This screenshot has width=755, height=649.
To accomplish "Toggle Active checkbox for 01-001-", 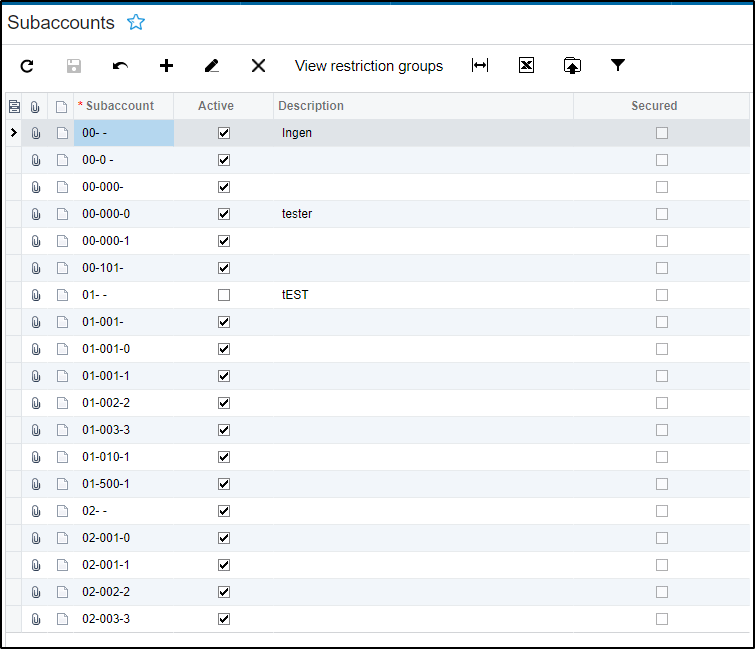I will [224, 322].
